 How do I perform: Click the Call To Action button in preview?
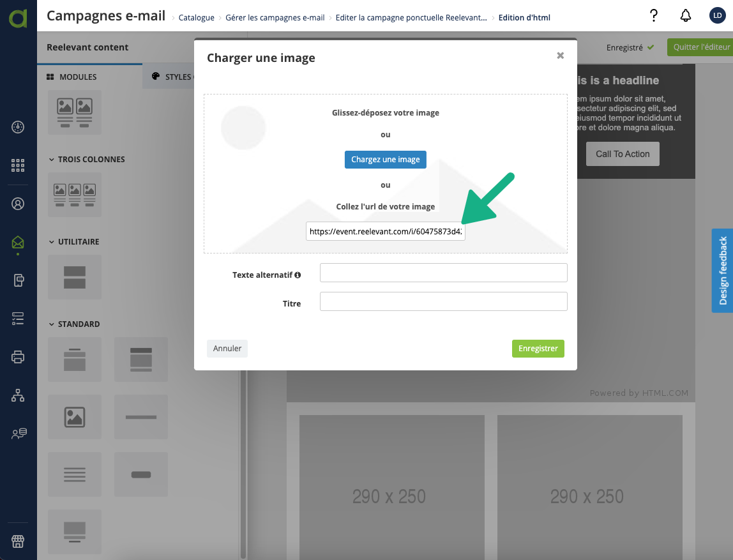click(622, 154)
